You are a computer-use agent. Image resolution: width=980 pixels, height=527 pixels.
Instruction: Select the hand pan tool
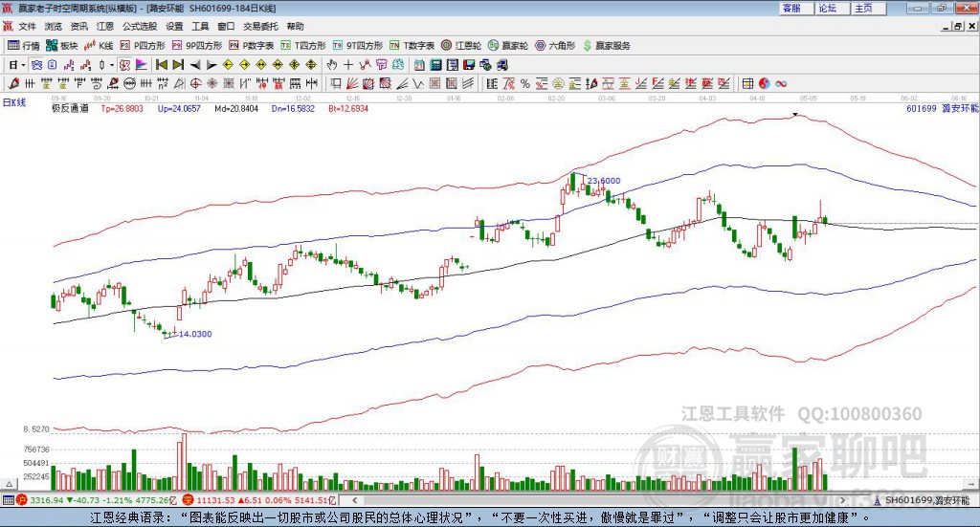coord(332,65)
